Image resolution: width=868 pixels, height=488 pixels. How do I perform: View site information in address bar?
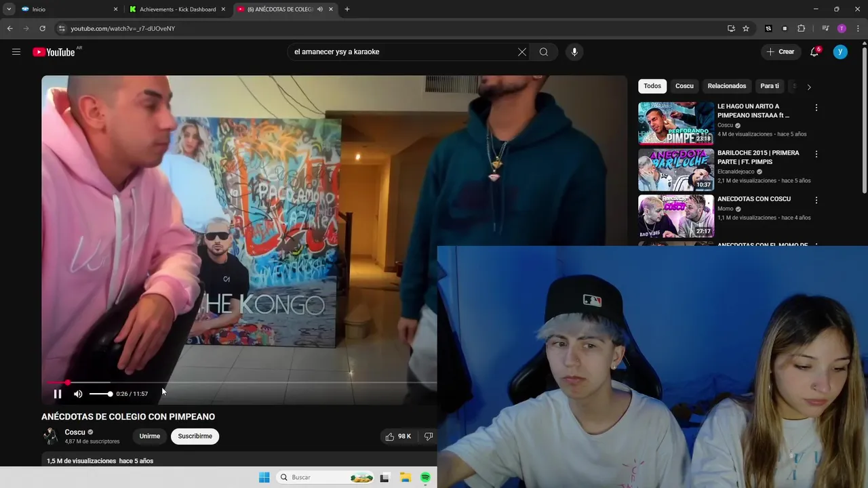point(62,28)
